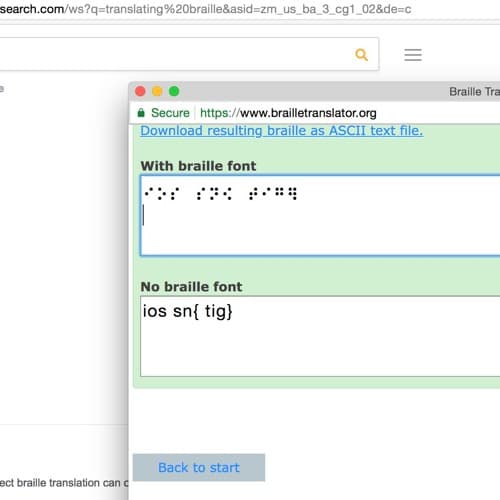The width and height of the screenshot is (500, 500).
Task: Click the 'No braille font' heading
Action: (x=191, y=287)
